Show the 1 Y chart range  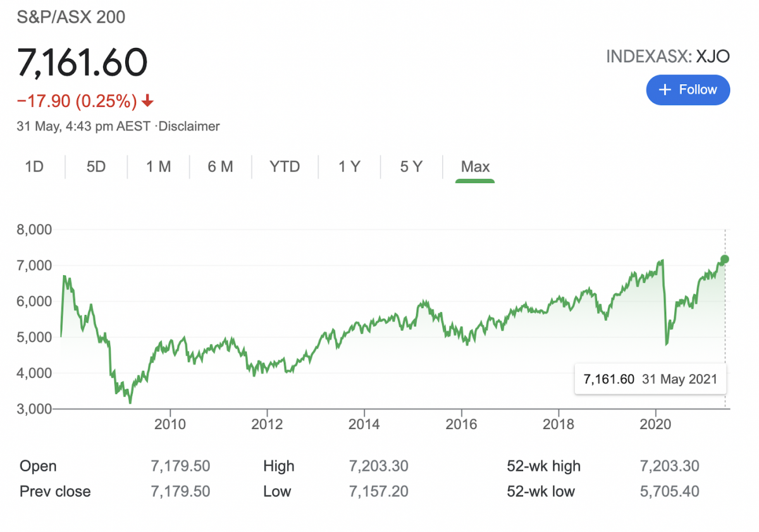tap(349, 167)
